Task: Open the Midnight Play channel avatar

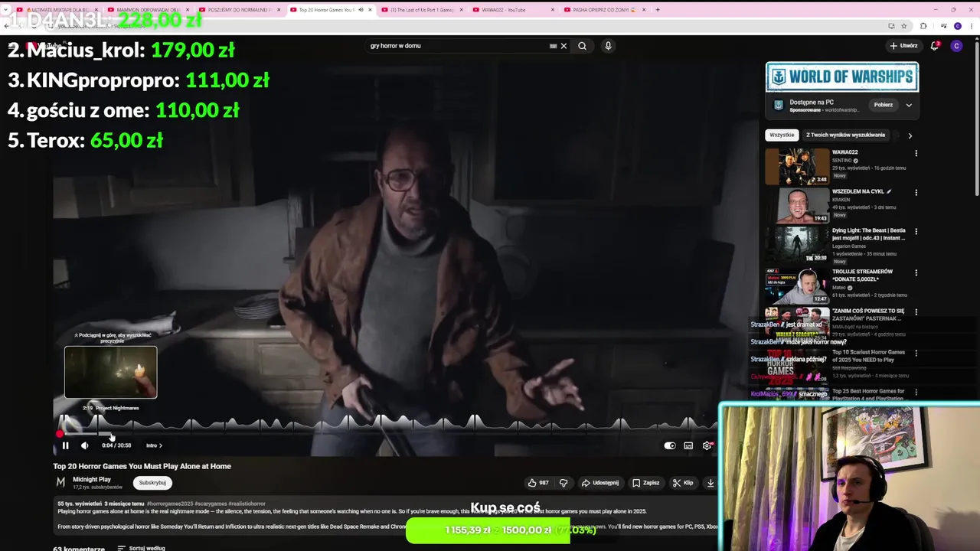Action: coord(60,482)
